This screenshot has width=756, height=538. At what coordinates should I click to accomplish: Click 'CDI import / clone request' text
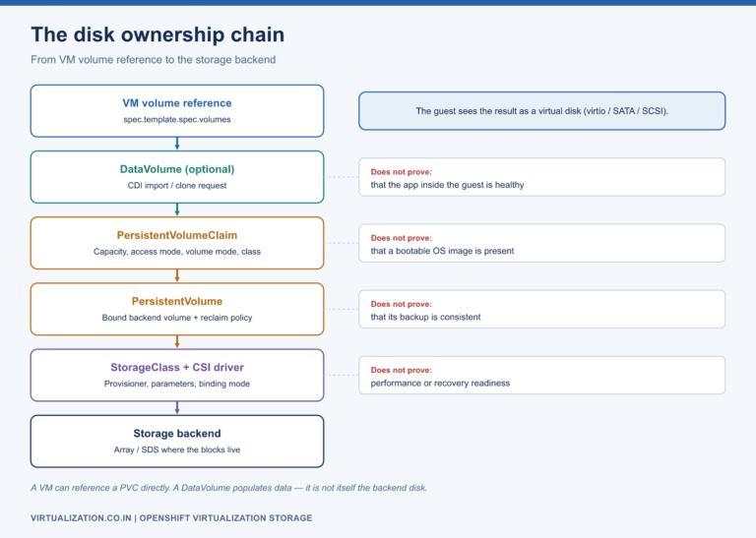click(177, 186)
